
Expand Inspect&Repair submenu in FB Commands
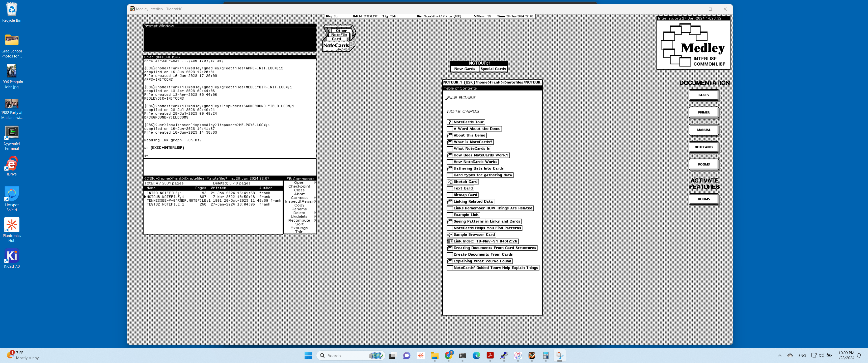[315, 201]
